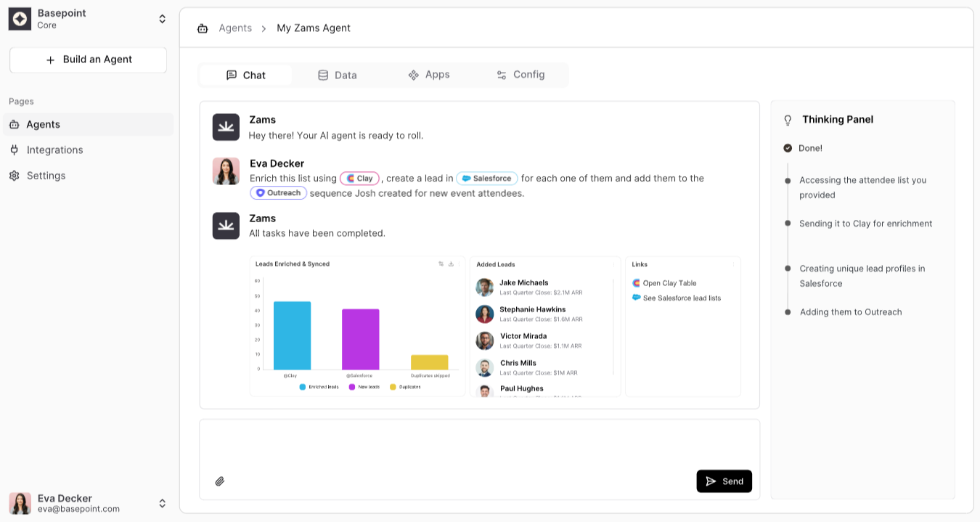Screen dimensions: 980x522
Task: Click the Duplicates legend swatch
Action: click(393, 387)
